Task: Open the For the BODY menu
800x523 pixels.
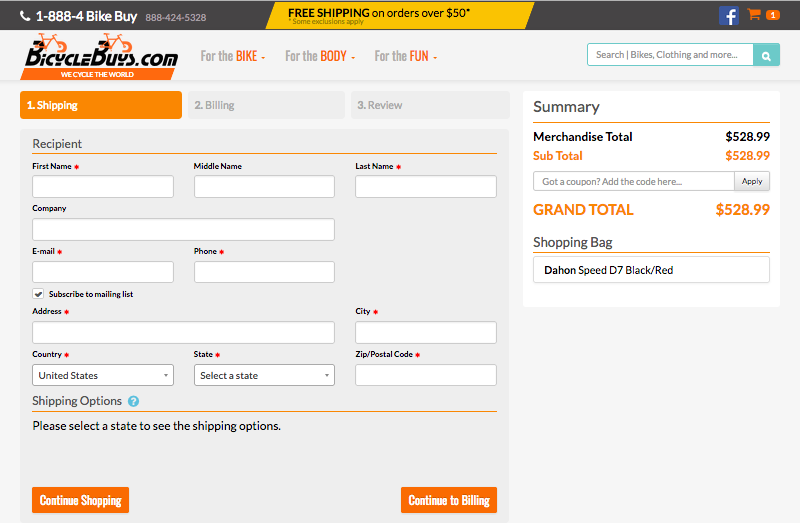Action: [319, 56]
